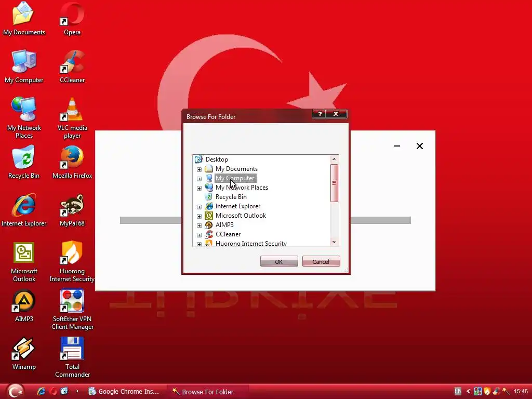
Task: Click the folder tree scroll up arrow
Action: [x=334, y=159]
